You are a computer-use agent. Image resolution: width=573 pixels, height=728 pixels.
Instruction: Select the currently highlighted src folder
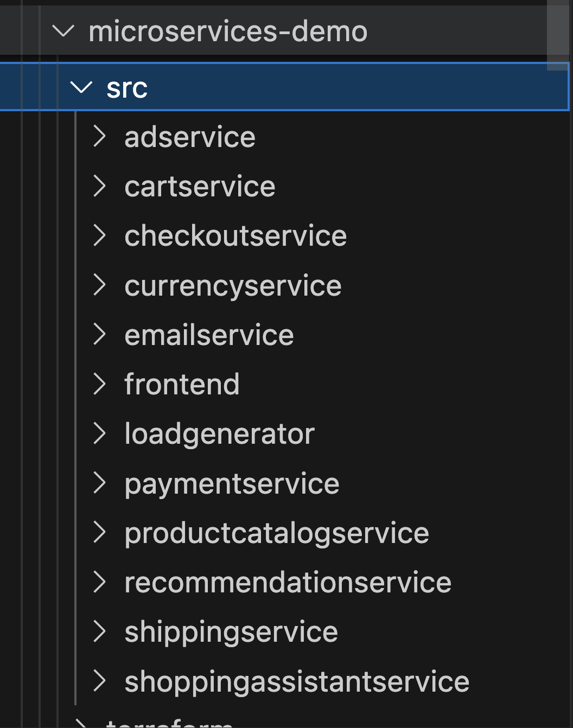click(x=127, y=88)
